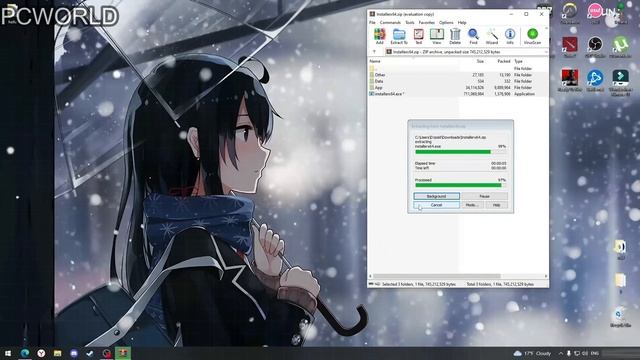640x360 pixels.
Task: Open the Favorites menu
Action: 427,22
